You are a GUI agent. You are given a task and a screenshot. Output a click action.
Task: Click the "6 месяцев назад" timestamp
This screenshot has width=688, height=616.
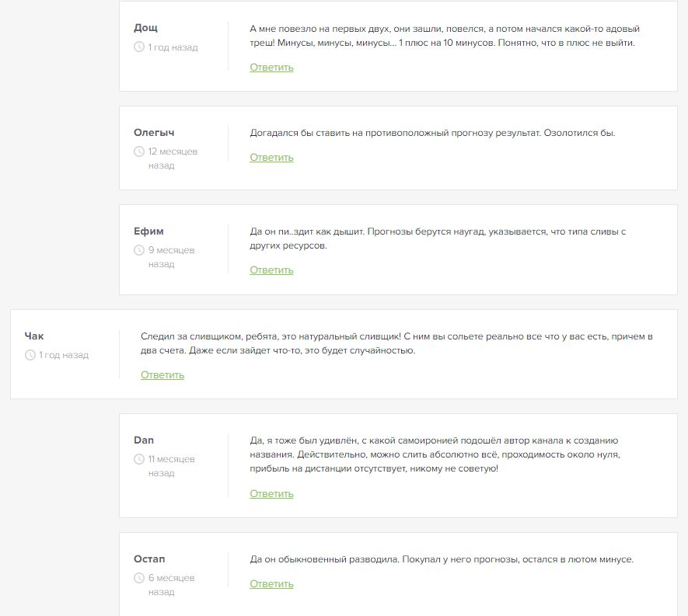[171, 585]
